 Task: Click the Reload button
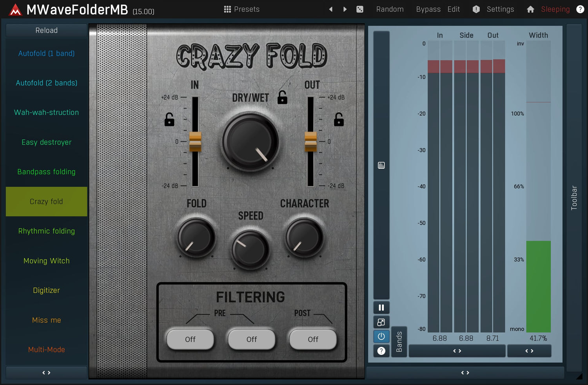pos(46,30)
